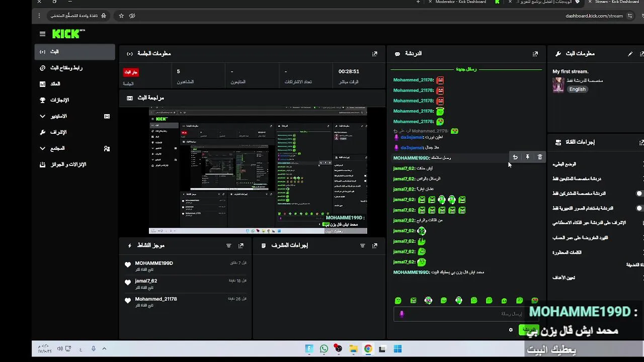Open تعيين الأهداف channel action
Image resolution: width=644 pixels, height=362 pixels.
pos(563,278)
